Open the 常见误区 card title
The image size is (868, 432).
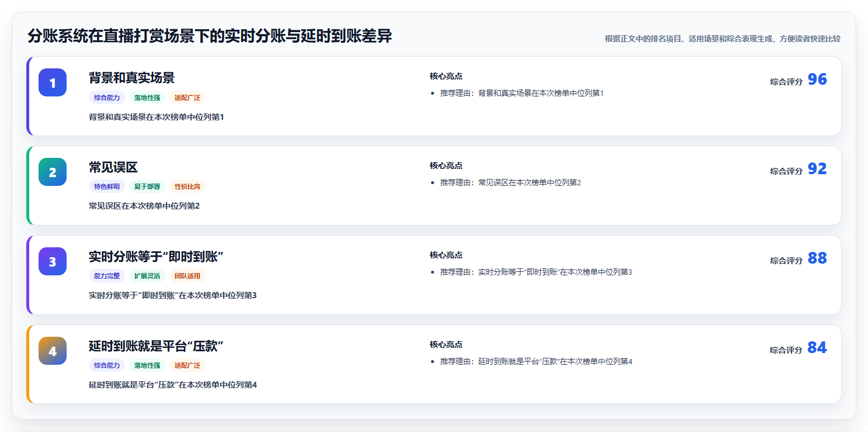coord(113,167)
